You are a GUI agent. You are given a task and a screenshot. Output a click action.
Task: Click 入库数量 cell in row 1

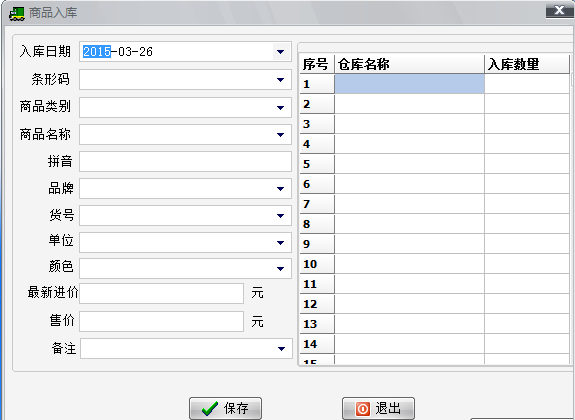click(x=527, y=84)
